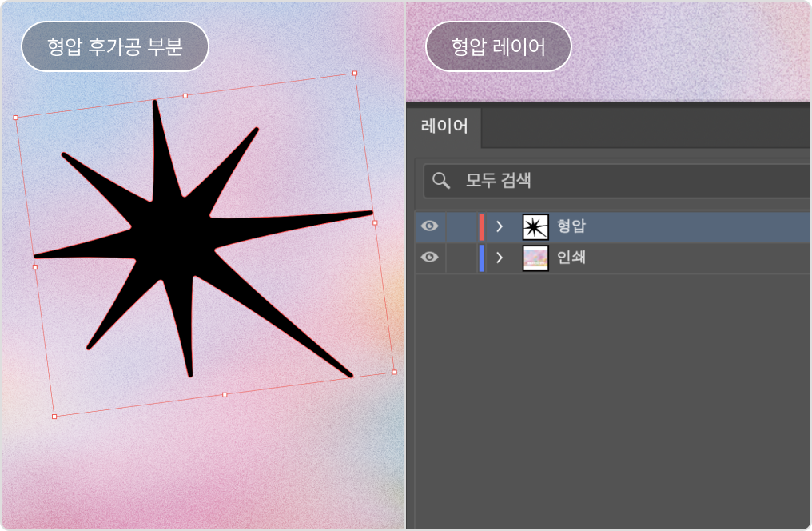This screenshot has width=812, height=531.
Task: Click the magnifier icon in layer search
Action: pos(440,181)
